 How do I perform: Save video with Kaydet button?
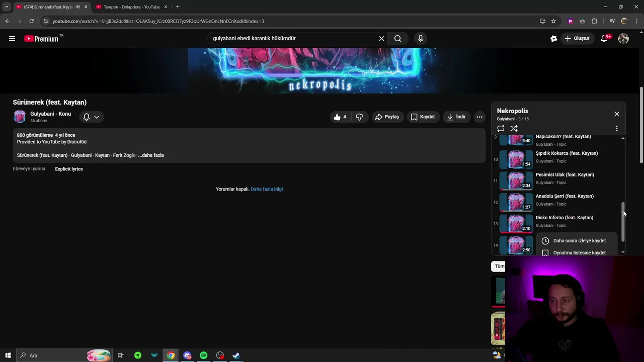coord(423,117)
